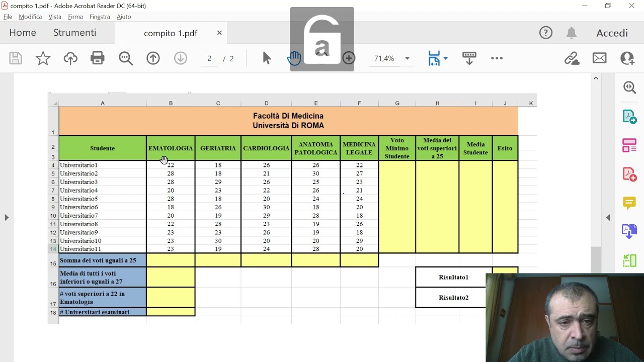Click the Risultato2 cell

453,297
